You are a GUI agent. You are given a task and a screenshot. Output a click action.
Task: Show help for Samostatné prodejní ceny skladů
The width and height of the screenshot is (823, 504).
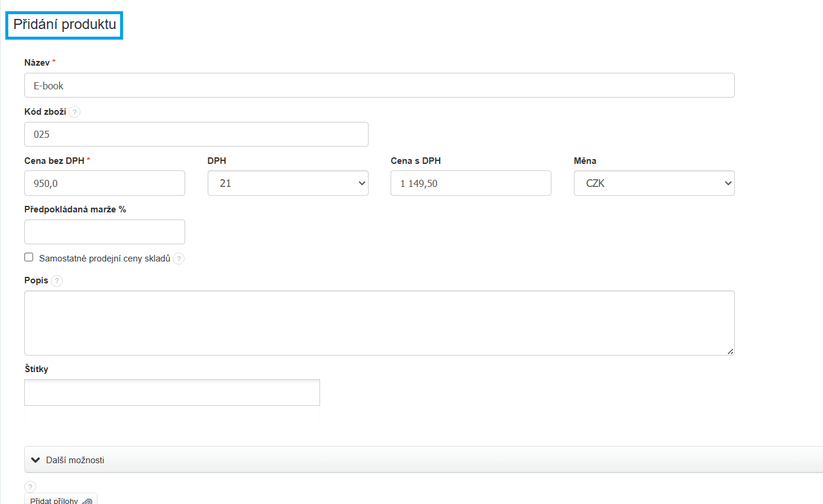coord(179,259)
